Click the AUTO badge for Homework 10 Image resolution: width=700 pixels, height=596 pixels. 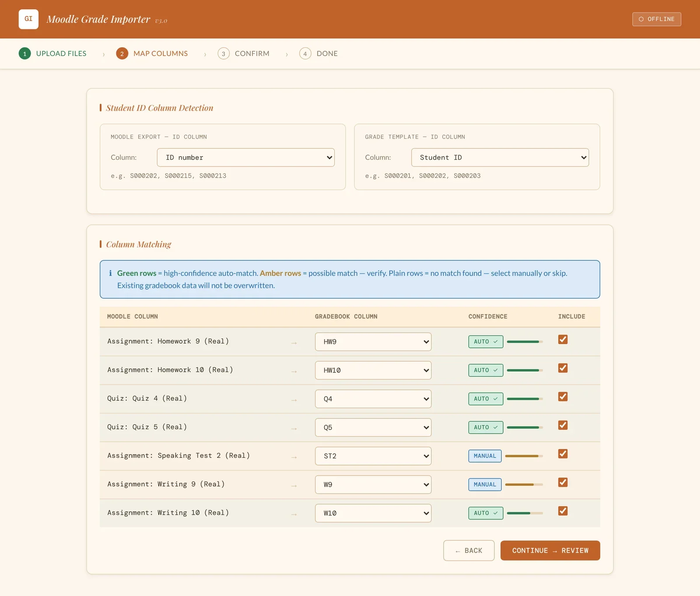point(486,370)
